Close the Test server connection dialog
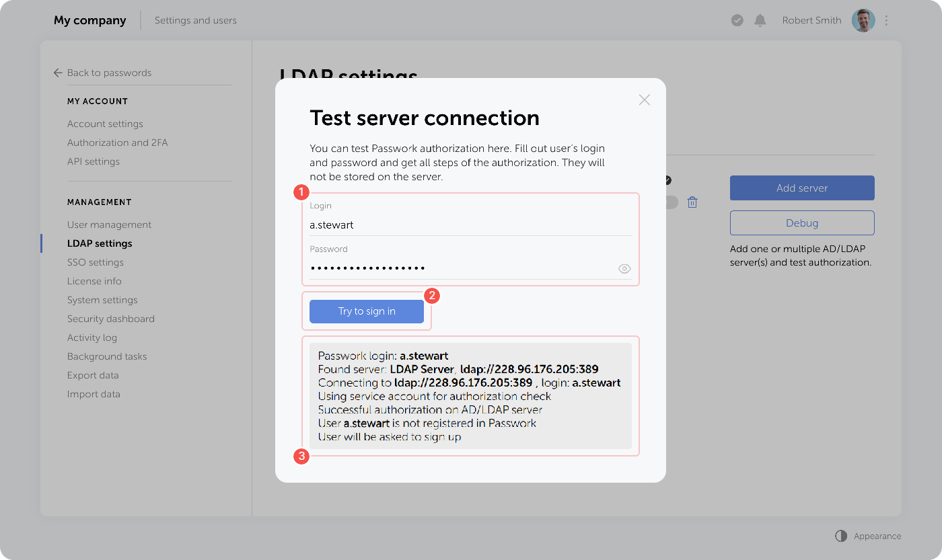942x560 pixels. 644,99
